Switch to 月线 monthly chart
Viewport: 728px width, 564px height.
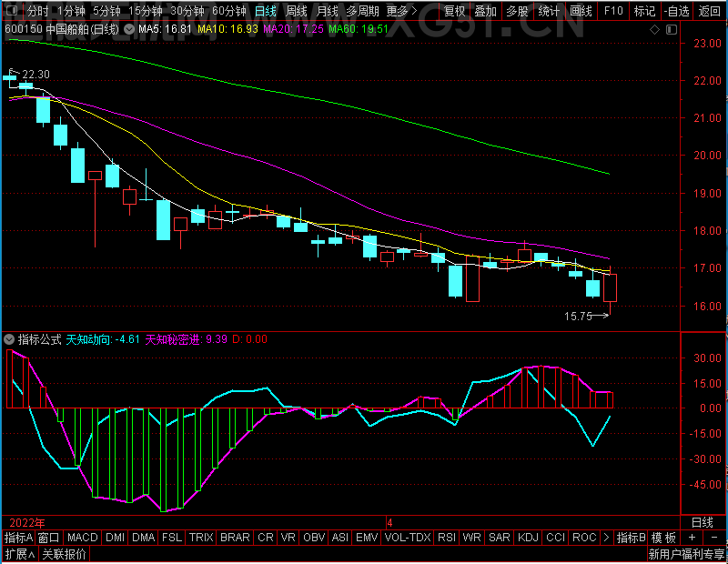click(327, 11)
